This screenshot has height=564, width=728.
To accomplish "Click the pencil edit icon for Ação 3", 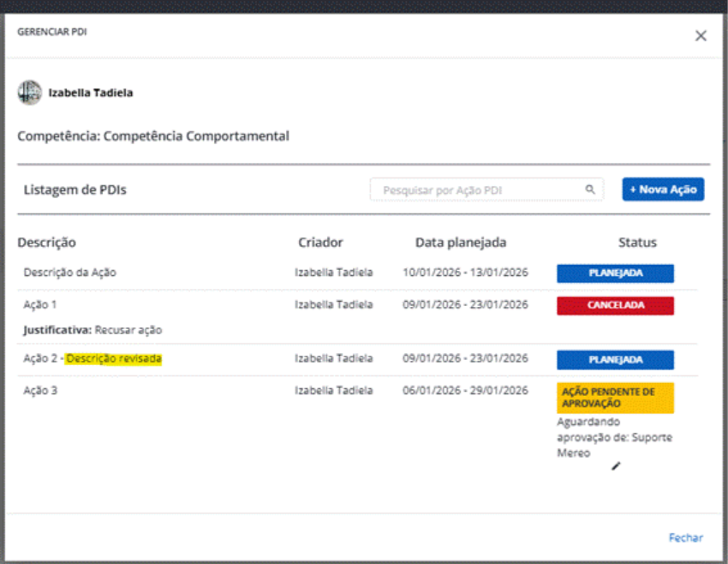I will (615, 465).
